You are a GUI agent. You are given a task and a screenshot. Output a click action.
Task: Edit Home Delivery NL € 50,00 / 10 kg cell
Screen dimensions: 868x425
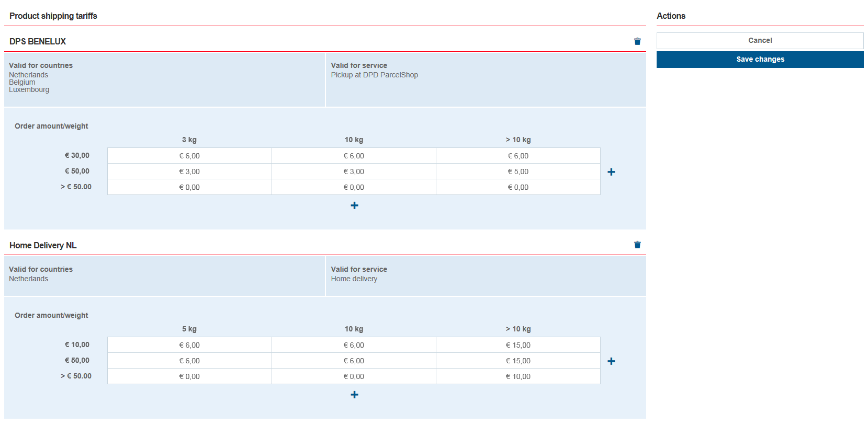tap(354, 361)
